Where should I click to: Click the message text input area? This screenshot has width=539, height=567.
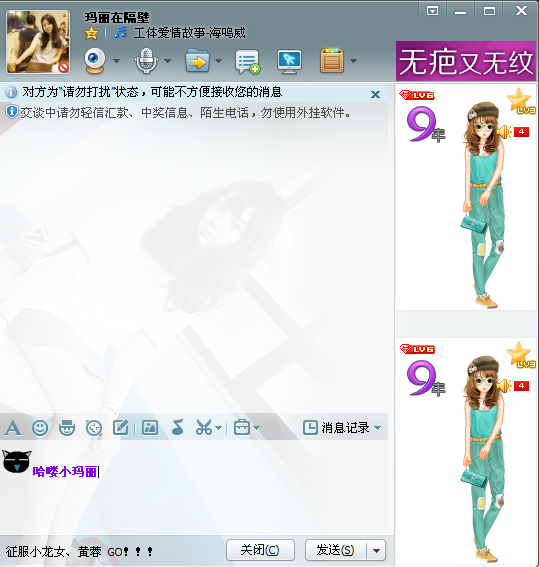[195, 488]
